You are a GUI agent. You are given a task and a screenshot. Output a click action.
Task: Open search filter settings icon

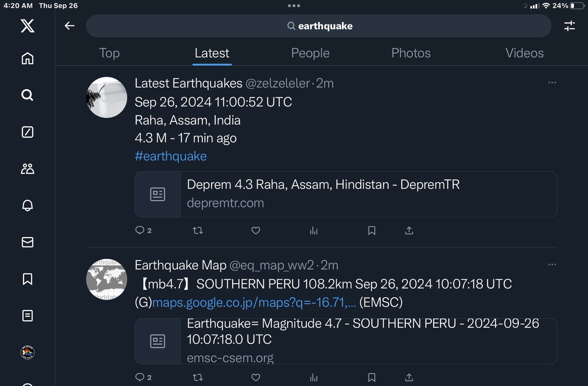pyautogui.click(x=569, y=26)
